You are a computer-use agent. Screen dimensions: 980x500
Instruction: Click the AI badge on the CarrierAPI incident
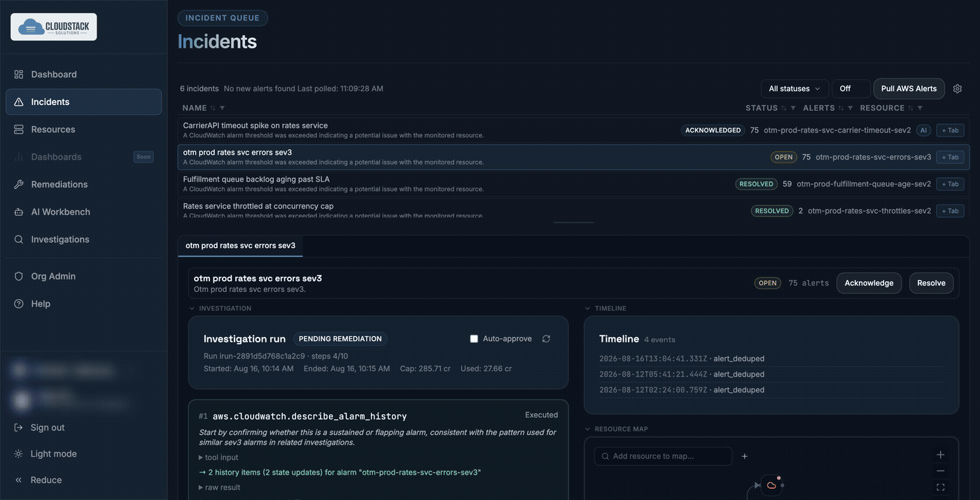[924, 130]
